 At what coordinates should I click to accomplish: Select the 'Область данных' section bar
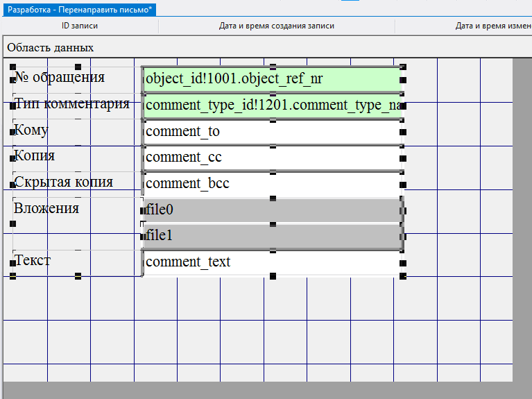(x=51, y=47)
